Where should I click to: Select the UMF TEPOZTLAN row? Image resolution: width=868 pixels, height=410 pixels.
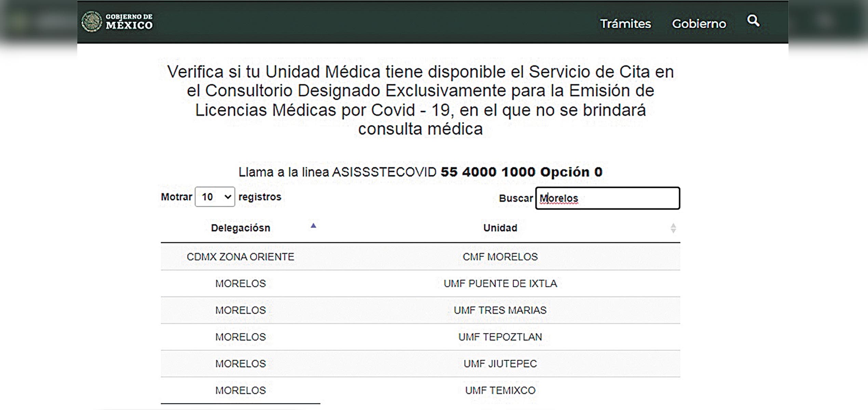pyautogui.click(x=500, y=337)
